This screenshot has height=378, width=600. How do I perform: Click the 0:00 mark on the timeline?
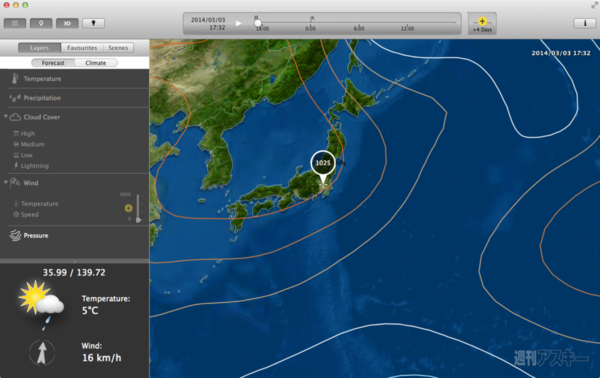click(x=310, y=28)
